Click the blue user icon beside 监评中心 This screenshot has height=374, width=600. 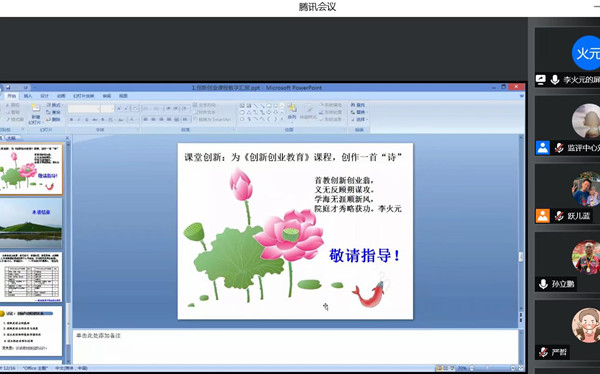click(543, 148)
